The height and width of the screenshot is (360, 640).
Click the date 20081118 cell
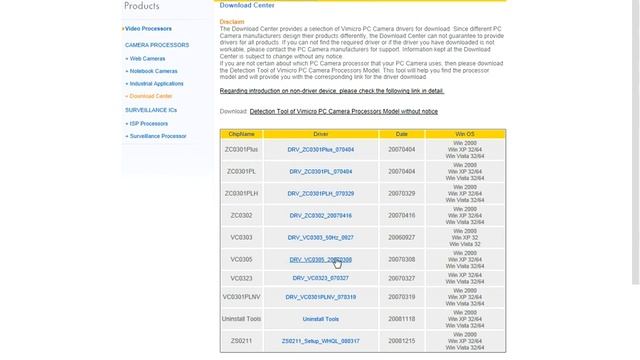point(402,319)
